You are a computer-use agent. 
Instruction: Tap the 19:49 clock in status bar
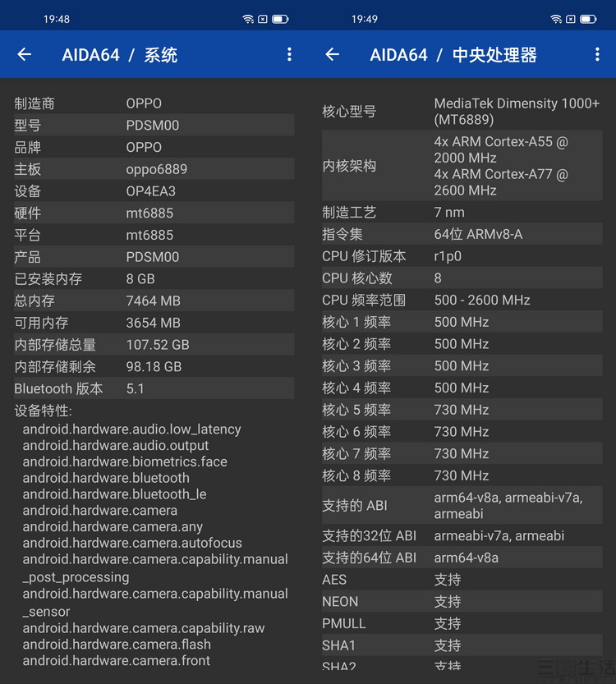point(365,19)
